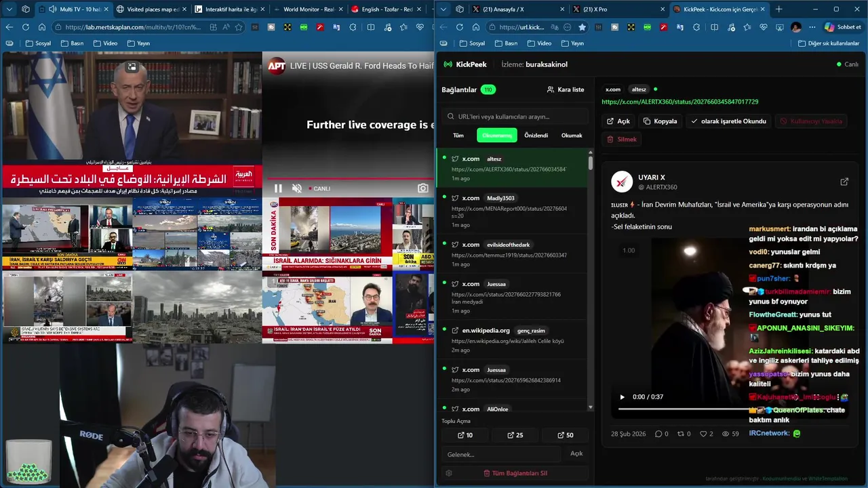This screenshot has width=868, height=488.
Task: Open the Kara liste blacklist
Action: (566, 89)
